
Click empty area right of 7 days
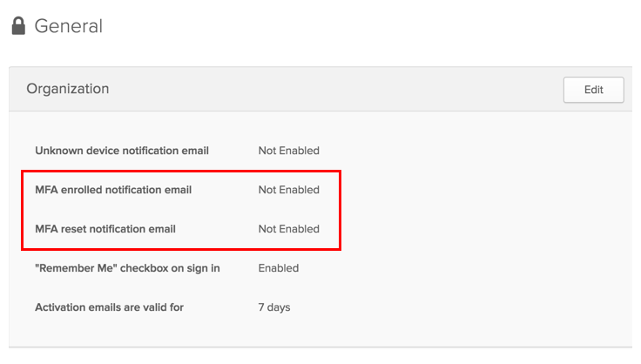449,307
